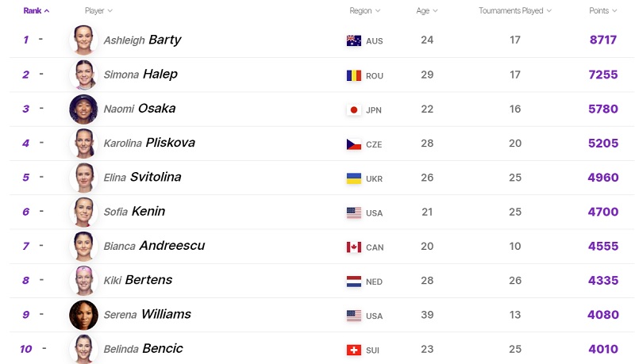The width and height of the screenshot is (635, 364).
Task: Click the Ukraine flag icon beside Svitolina
Action: [x=354, y=178]
